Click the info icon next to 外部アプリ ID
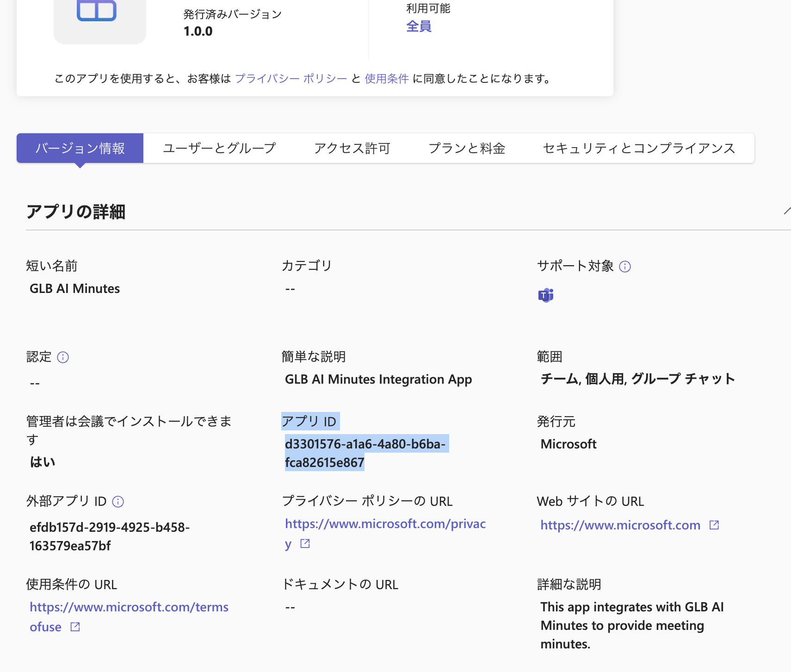Screen dimensions: 791x672 [118, 502]
